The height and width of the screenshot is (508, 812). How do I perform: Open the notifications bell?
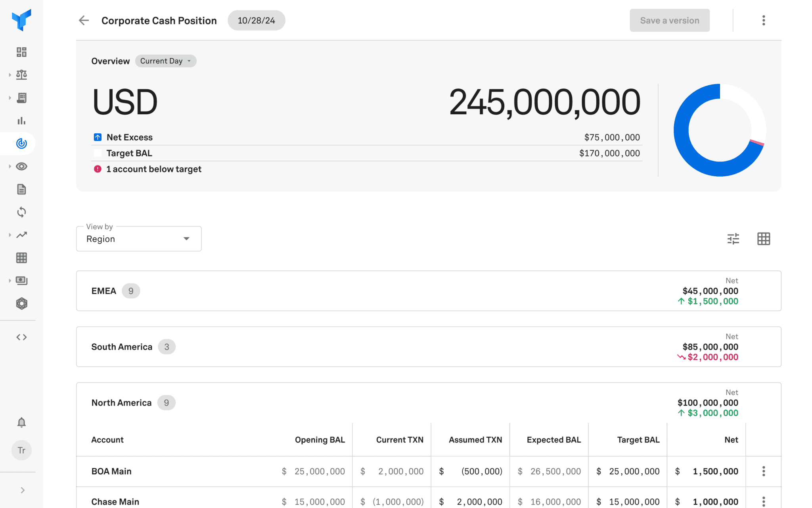point(21,422)
